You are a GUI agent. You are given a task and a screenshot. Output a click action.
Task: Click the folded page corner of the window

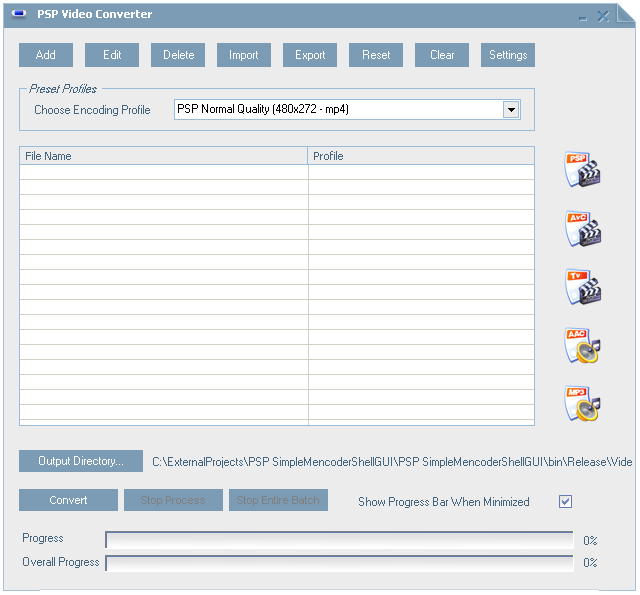point(625,13)
